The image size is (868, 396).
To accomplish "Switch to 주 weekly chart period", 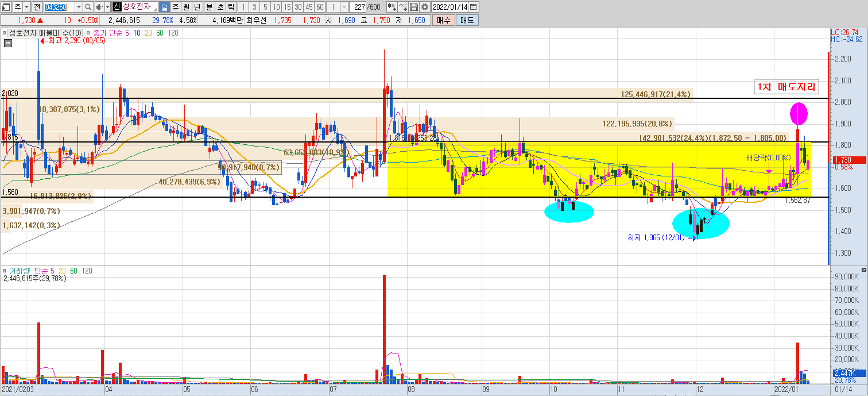I will (176, 7).
